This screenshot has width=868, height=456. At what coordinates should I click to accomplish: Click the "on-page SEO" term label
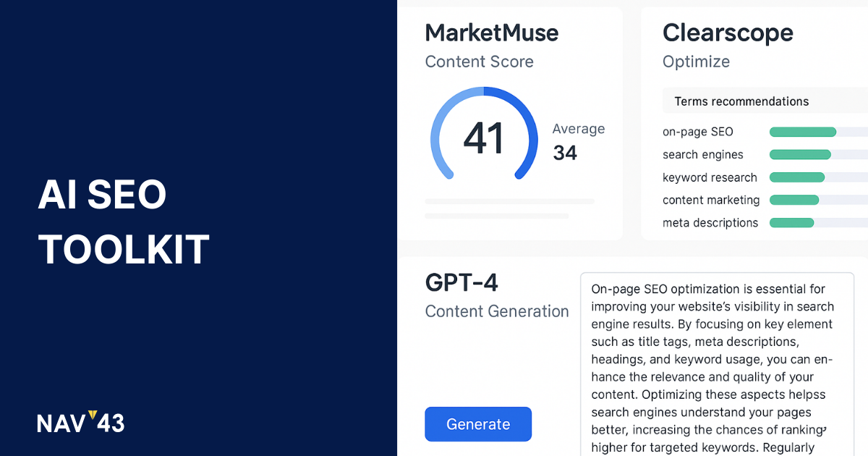698,132
